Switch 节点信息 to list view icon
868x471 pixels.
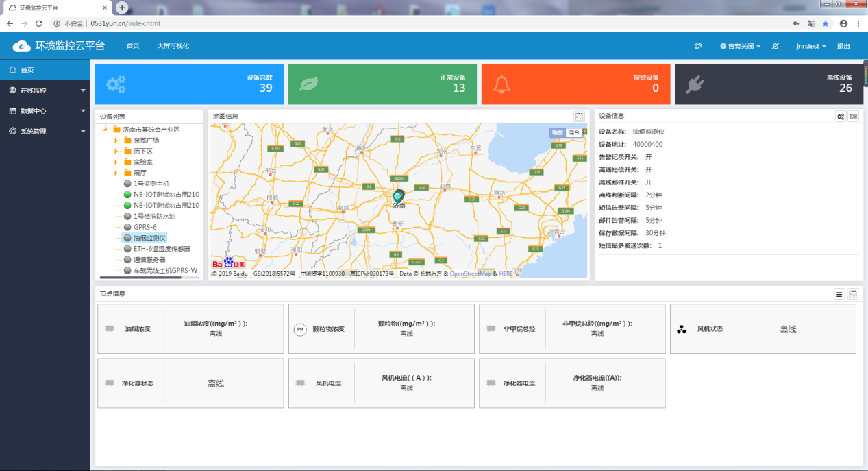coord(839,294)
